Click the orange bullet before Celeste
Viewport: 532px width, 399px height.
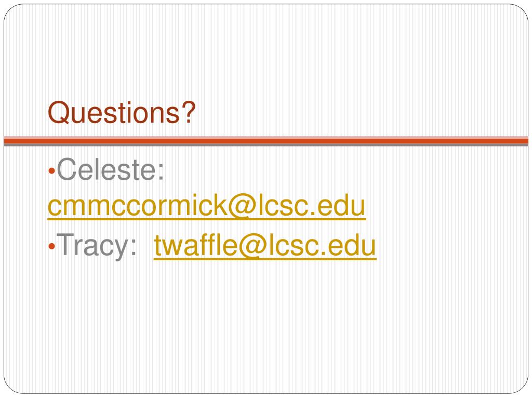51,170
